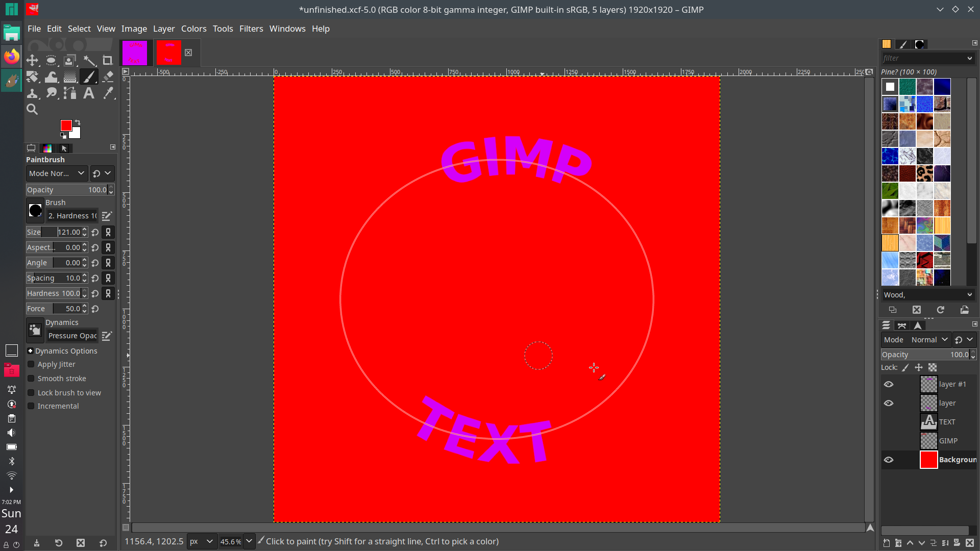Toggle lock position and size
Image resolution: width=980 pixels, height=551 pixels.
click(919, 367)
